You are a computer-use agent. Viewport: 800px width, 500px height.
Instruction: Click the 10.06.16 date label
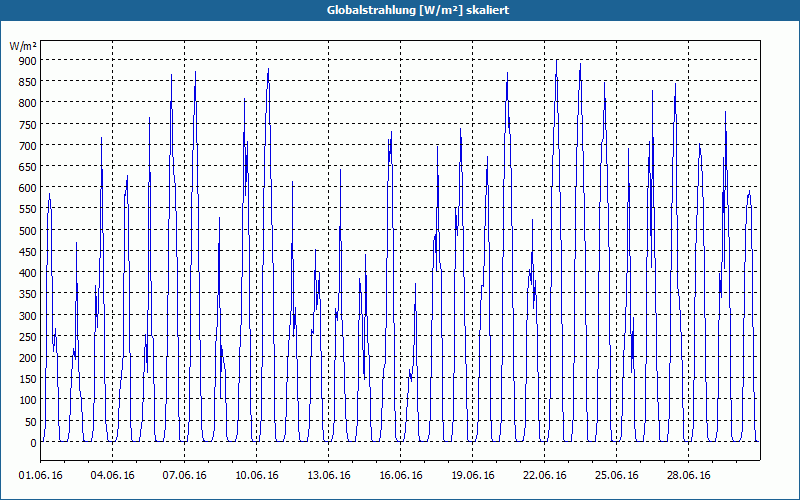pyautogui.click(x=257, y=476)
